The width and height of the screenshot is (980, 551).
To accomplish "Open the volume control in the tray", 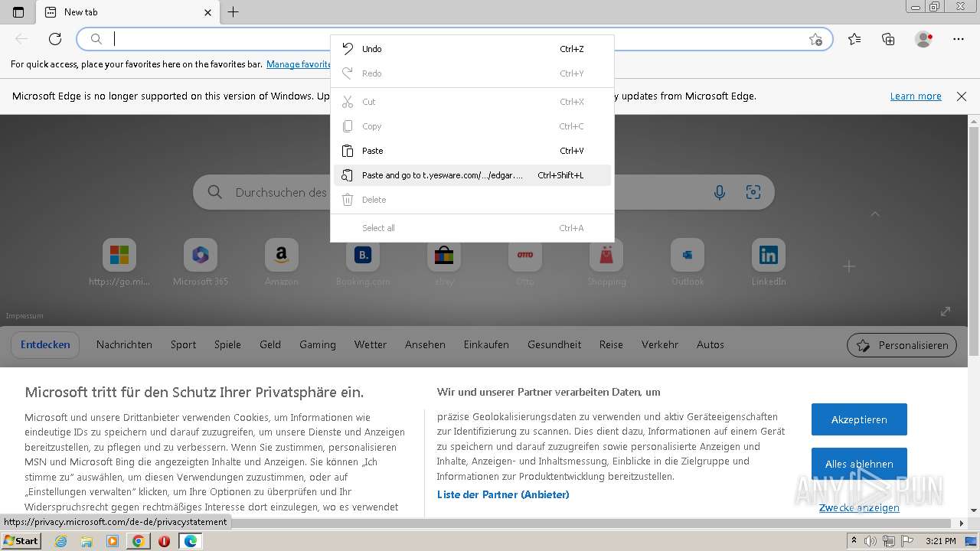I will (x=871, y=541).
